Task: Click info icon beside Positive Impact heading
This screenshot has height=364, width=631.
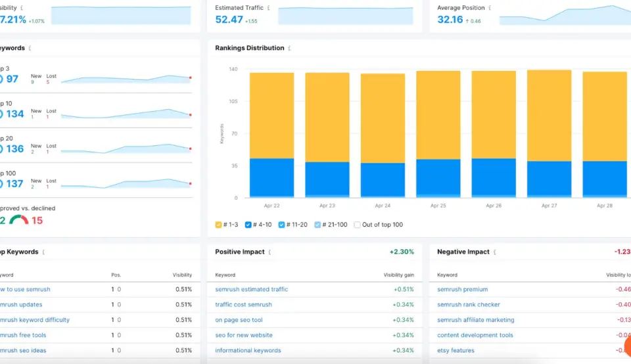Action: coord(269,252)
